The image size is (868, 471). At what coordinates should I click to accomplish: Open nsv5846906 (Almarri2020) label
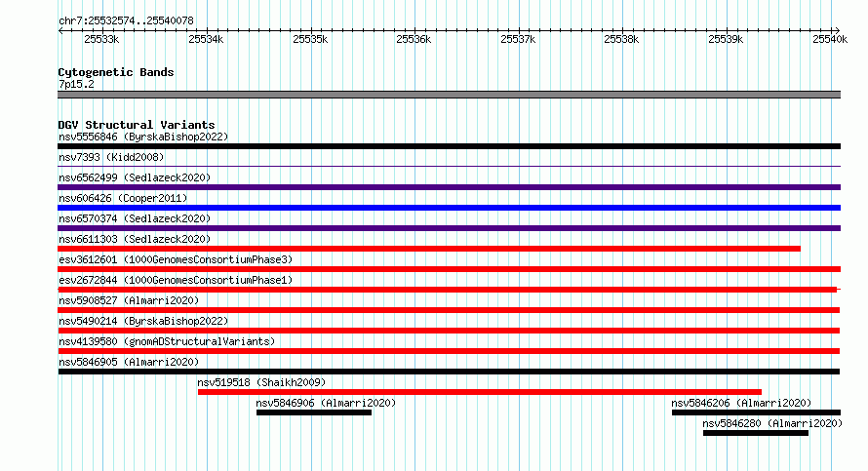pos(326,403)
